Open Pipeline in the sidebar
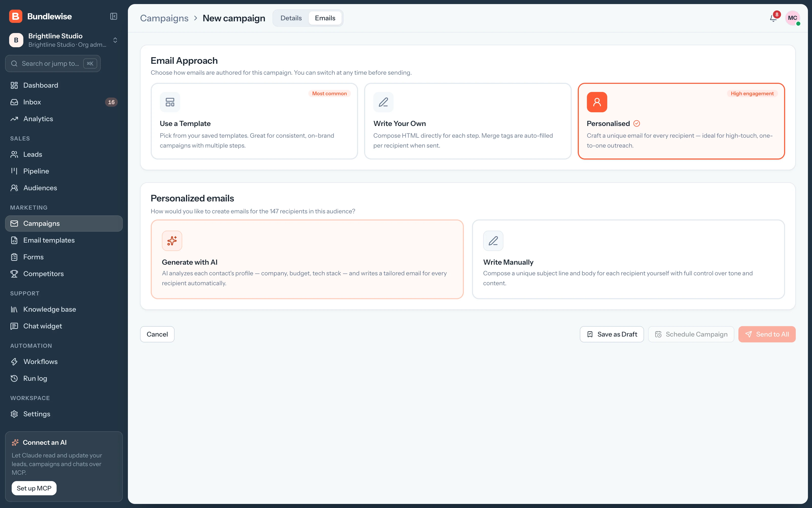The height and width of the screenshot is (508, 812). [64, 171]
